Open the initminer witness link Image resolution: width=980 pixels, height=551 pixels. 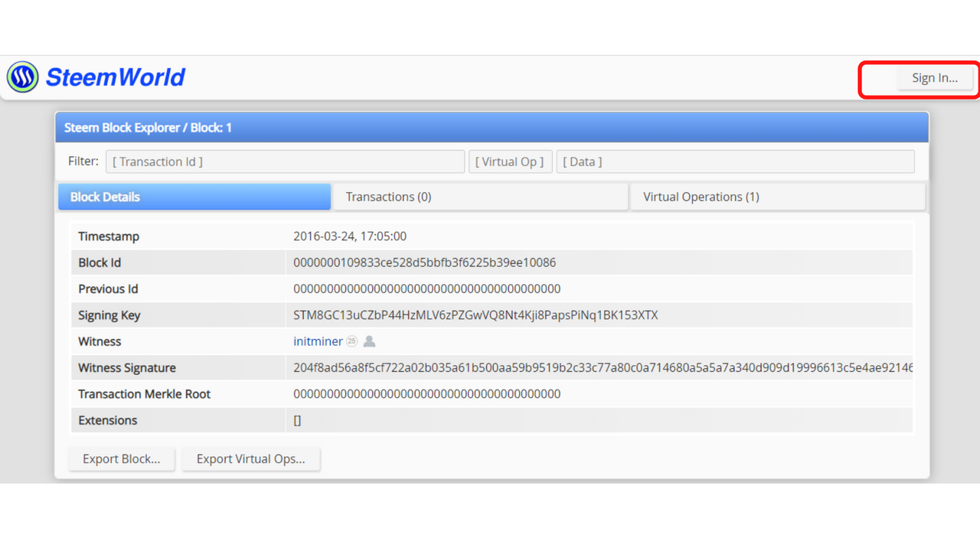click(318, 341)
